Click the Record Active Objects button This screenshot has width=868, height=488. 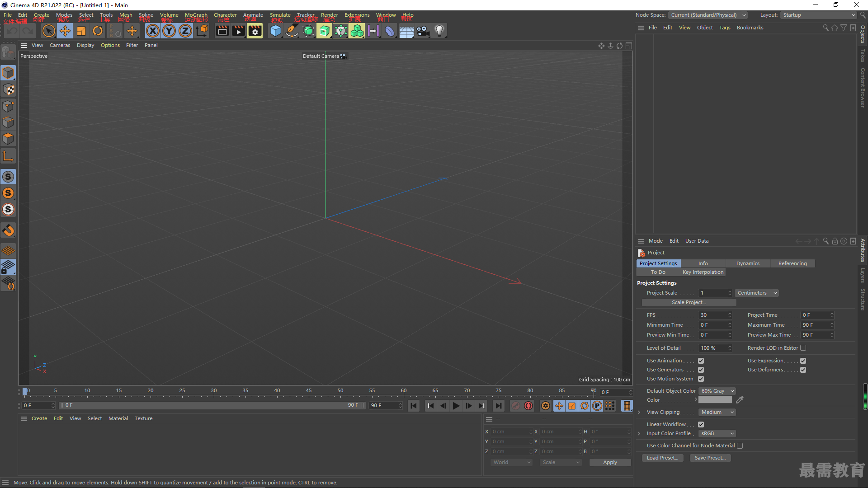[x=516, y=406]
